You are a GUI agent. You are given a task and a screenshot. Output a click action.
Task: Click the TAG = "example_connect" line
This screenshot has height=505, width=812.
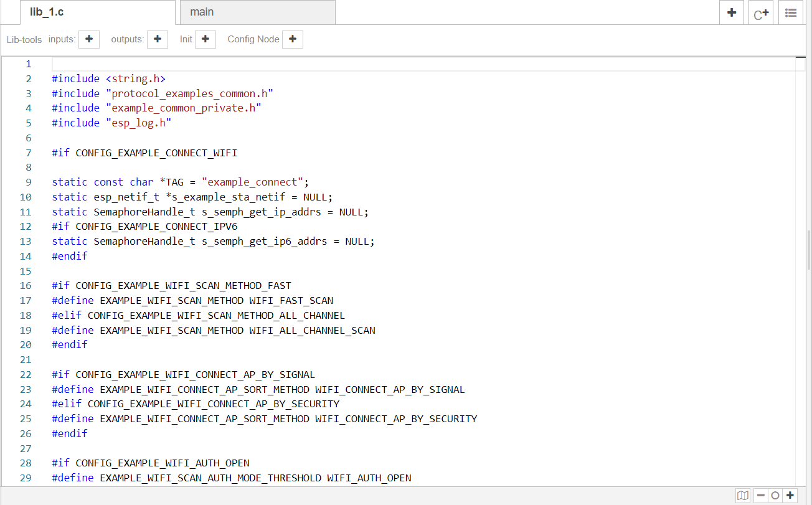click(x=181, y=182)
